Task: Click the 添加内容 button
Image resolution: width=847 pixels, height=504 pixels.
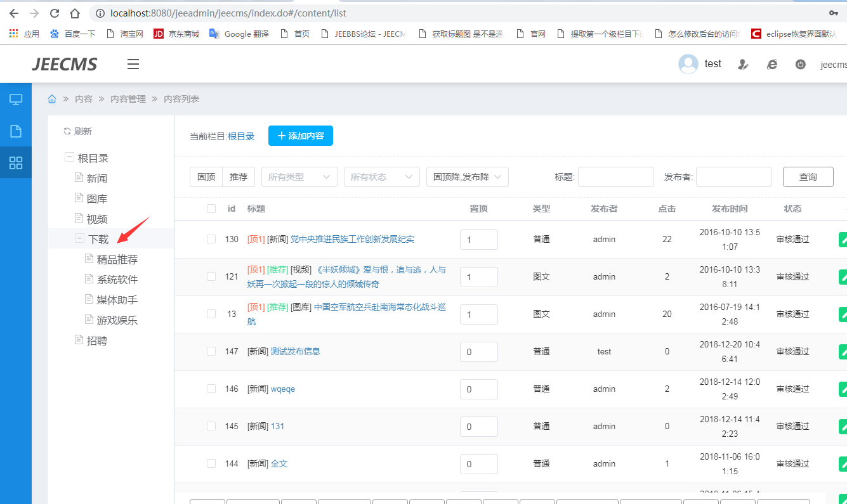Action: (x=300, y=136)
